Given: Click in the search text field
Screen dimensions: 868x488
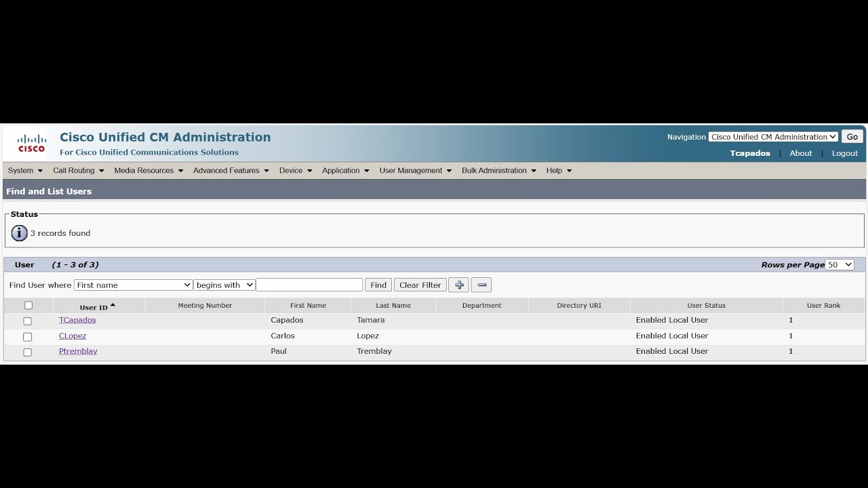Looking at the screenshot, I should click(309, 285).
